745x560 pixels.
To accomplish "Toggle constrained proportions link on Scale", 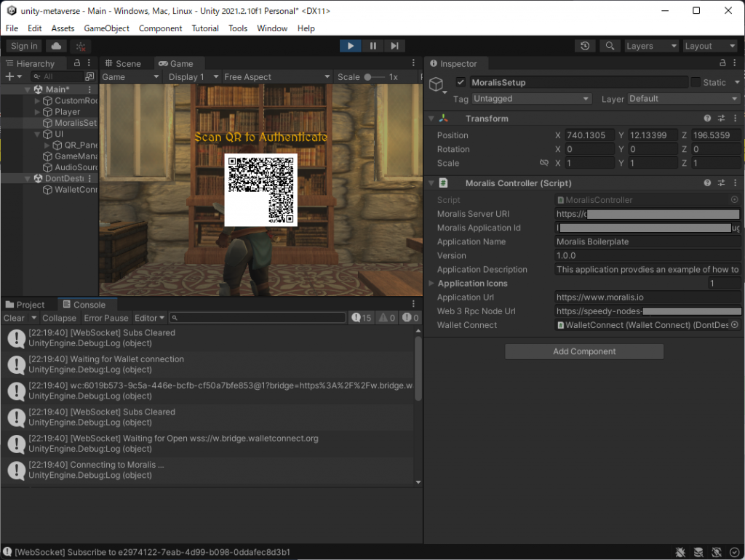I will 543,164.
